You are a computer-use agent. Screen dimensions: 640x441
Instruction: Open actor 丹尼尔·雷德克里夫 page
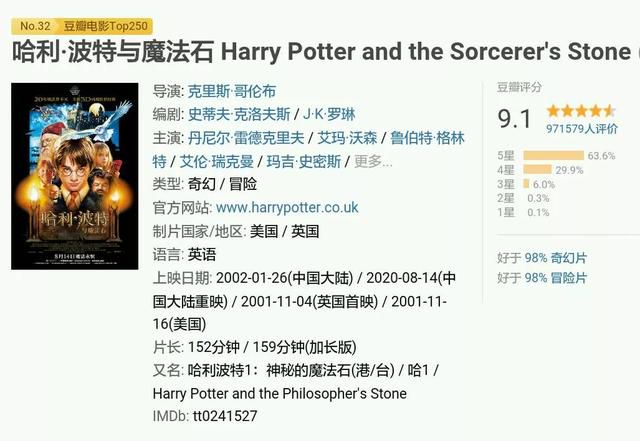pos(246,138)
